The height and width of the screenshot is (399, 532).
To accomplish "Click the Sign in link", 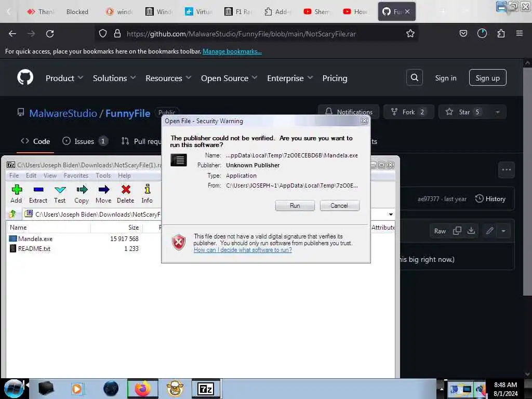I will pyautogui.click(x=445, y=78).
